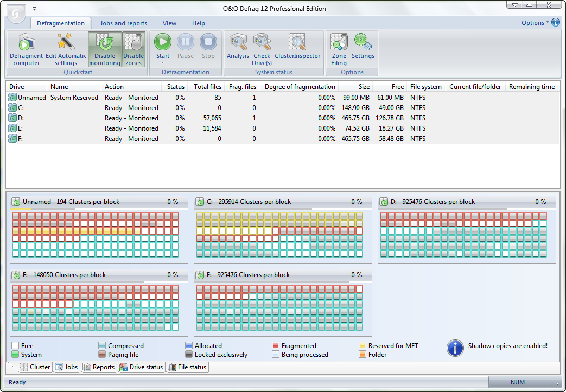Click the 57,065 total files cell
This screenshot has height=392, width=566.
pos(212,118)
